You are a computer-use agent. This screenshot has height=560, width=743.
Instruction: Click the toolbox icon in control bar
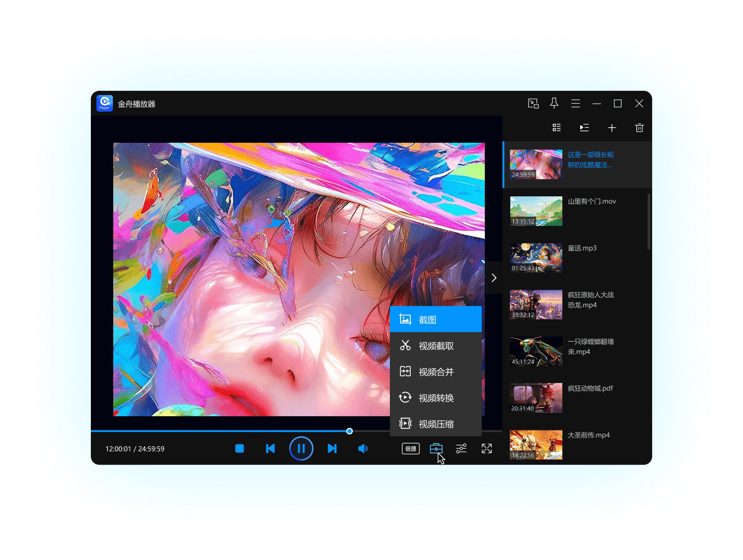(436, 449)
